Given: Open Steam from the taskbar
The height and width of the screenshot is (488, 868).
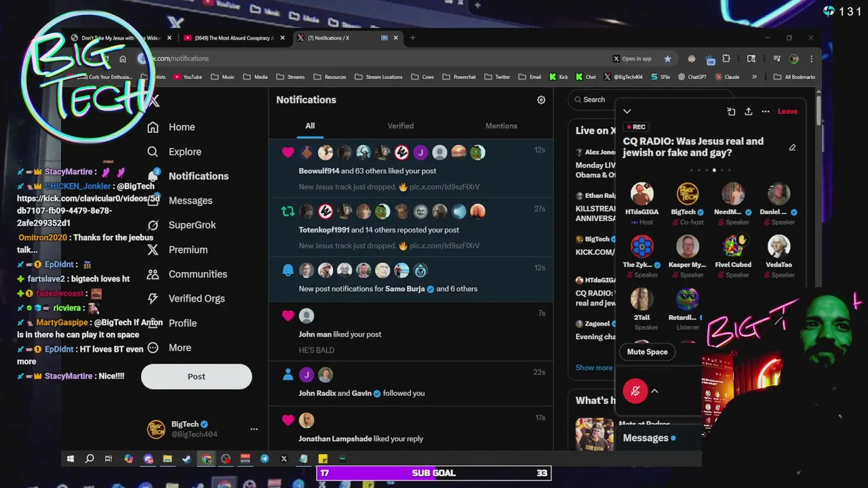Looking at the screenshot, I should point(186,459).
